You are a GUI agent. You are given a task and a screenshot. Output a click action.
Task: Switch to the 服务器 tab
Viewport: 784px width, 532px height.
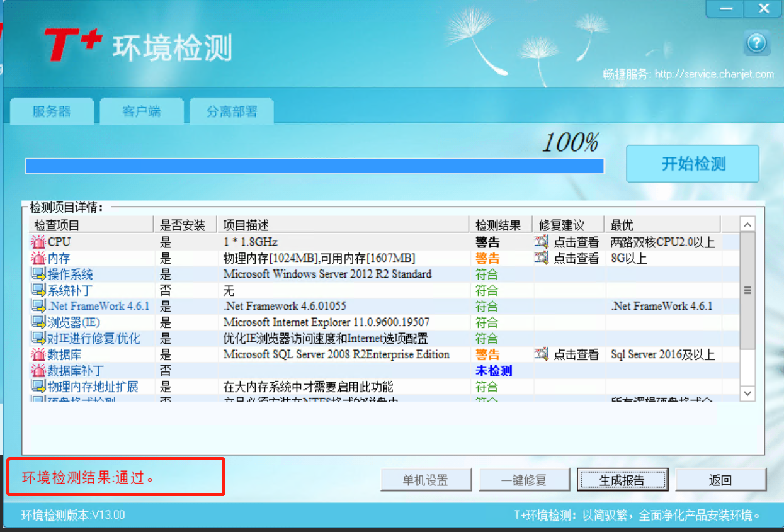52,112
